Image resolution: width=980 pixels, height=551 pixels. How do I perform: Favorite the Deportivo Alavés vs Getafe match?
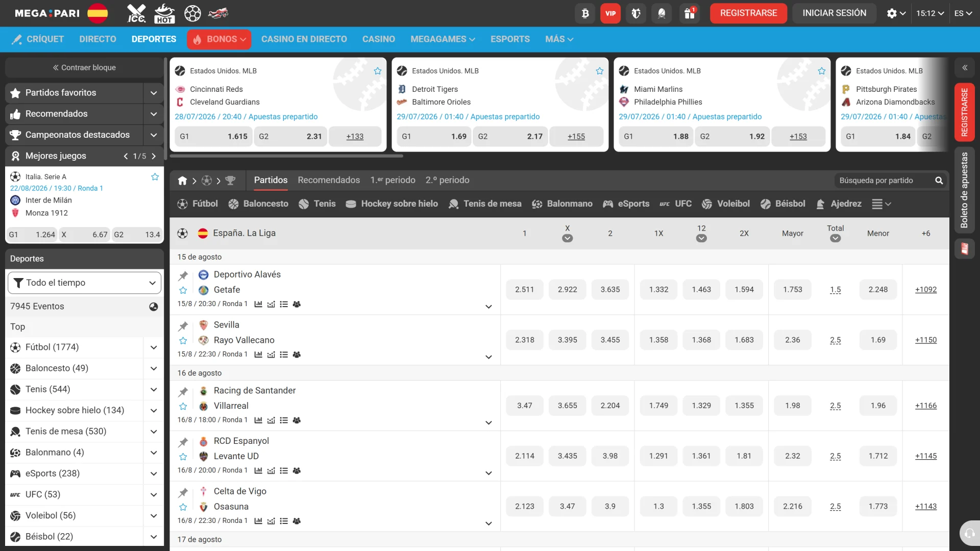183,290
